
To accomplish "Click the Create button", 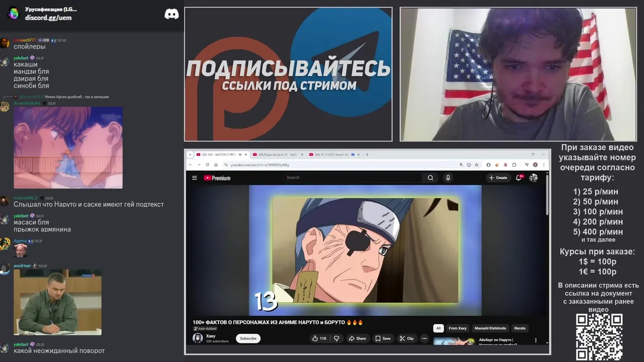I will (x=498, y=177).
